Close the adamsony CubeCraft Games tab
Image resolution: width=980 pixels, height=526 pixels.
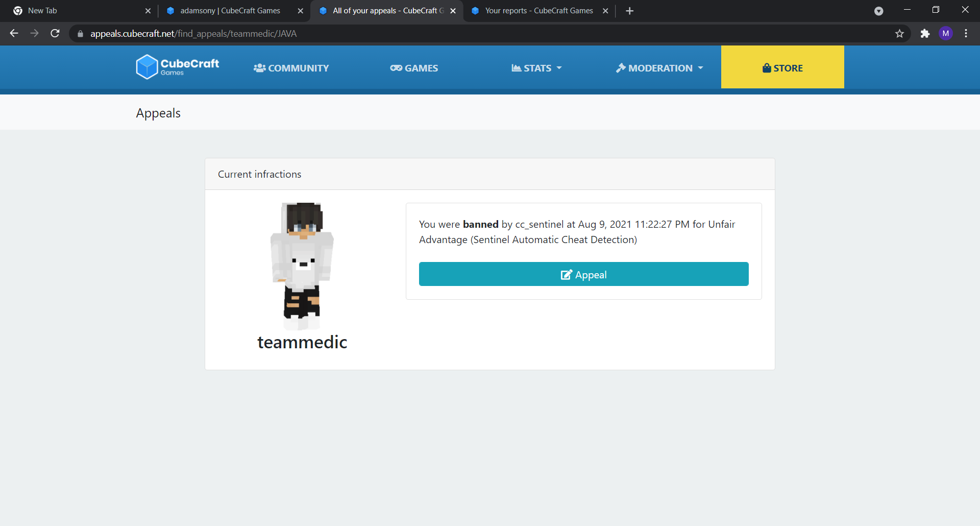[x=300, y=11]
